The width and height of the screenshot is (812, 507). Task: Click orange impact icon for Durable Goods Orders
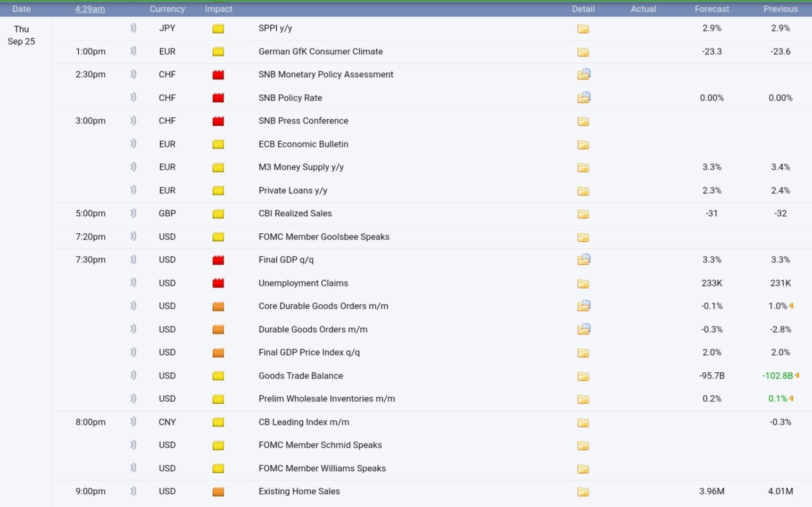coord(218,330)
